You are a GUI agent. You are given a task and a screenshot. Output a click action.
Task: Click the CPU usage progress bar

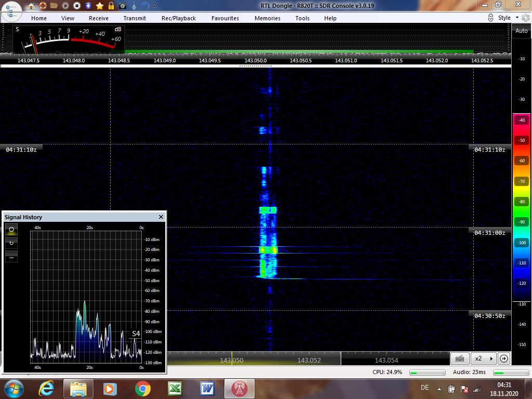click(x=428, y=373)
